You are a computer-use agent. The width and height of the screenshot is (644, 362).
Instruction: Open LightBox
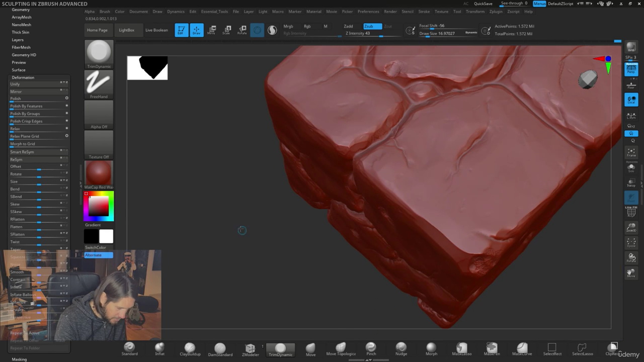coord(126,30)
